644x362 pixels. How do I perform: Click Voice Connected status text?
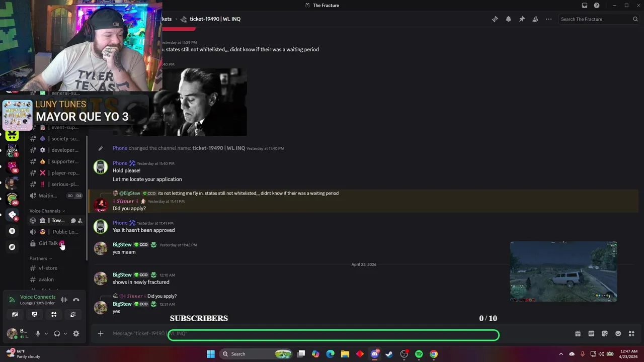click(38, 297)
